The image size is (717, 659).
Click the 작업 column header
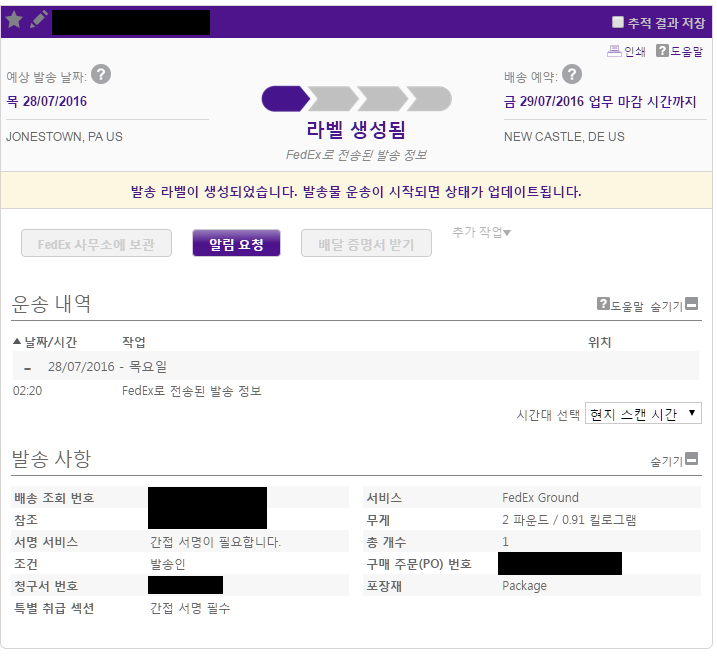[134, 342]
